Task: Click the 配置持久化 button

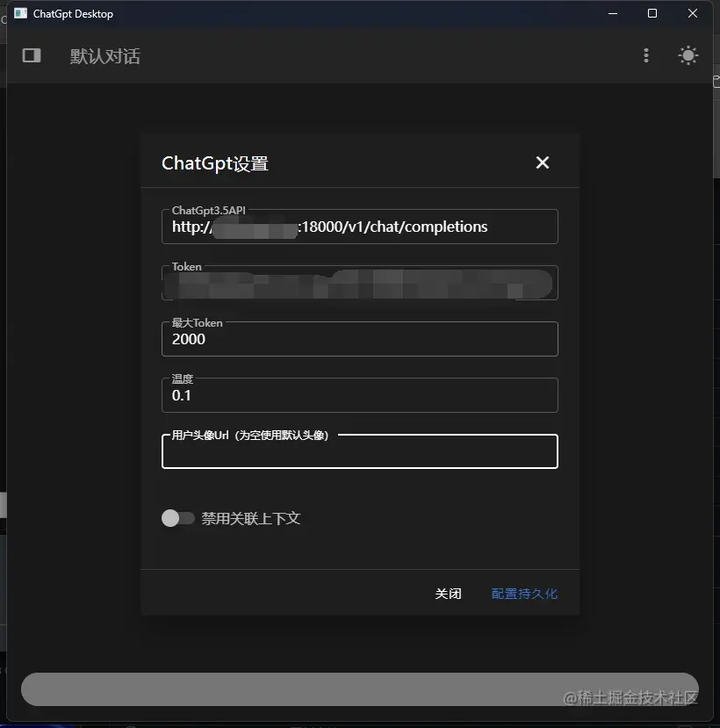Action: [x=524, y=594]
